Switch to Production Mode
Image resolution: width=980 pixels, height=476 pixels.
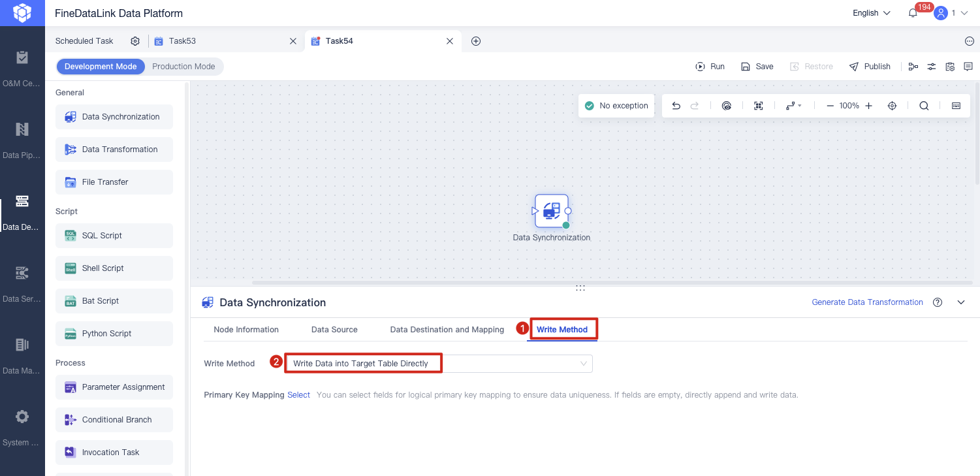tap(183, 67)
